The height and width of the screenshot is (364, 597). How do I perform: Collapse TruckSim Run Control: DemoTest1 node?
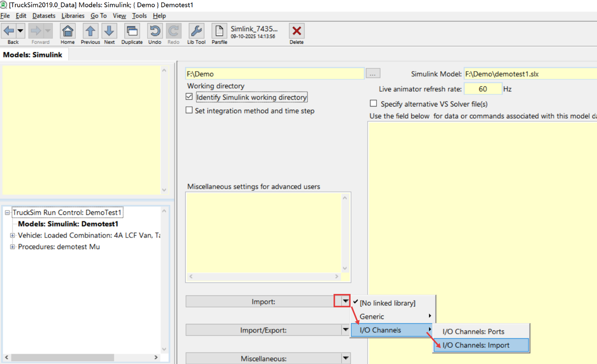coord(7,213)
